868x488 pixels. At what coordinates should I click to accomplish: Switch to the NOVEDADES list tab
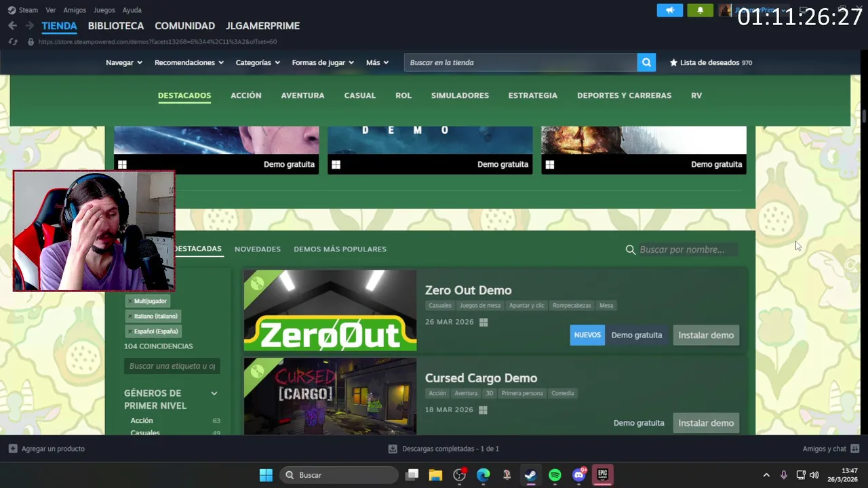[x=258, y=249]
